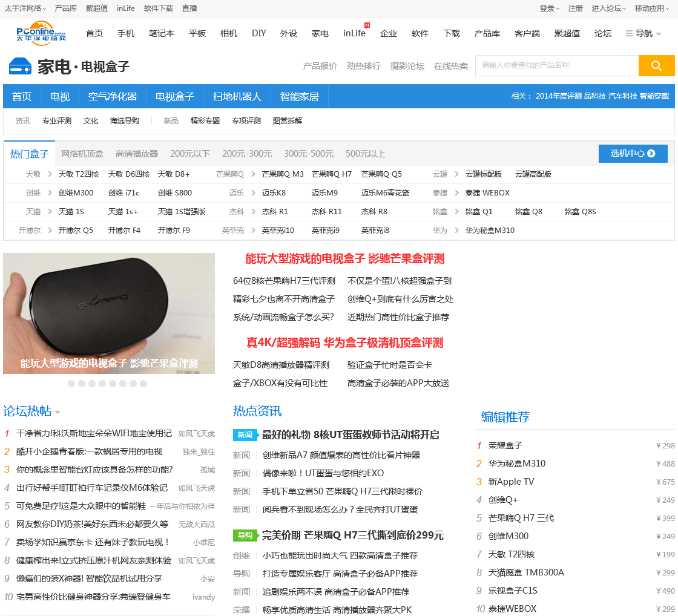Screen dimensions: 678x616
Task: Open forum post 干净省力!科沃斯地宝朵朵WIFI地宝使用记
Action: 94,433
